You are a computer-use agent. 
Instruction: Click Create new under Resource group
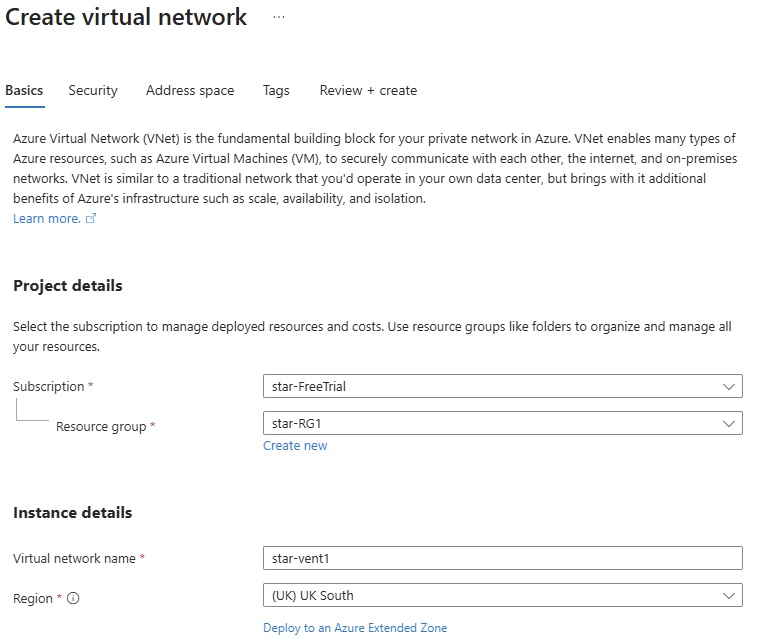click(x=295, y=445)
